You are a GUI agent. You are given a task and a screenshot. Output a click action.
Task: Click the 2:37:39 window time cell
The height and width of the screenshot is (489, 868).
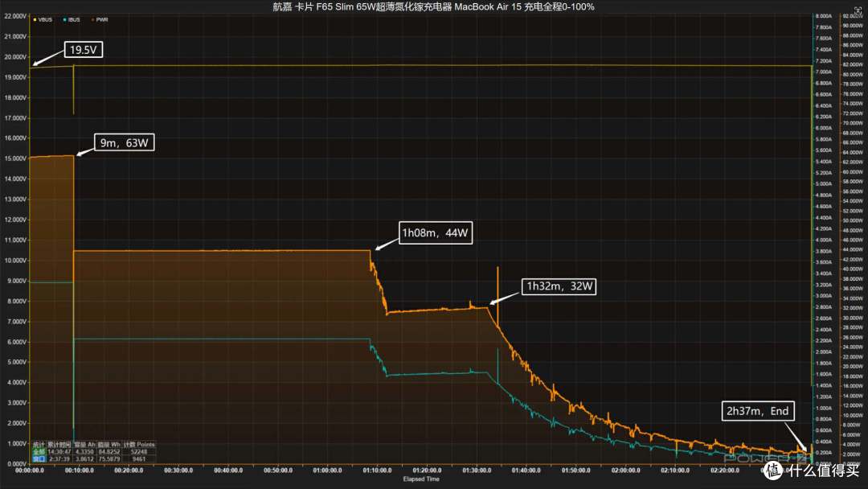59,458
